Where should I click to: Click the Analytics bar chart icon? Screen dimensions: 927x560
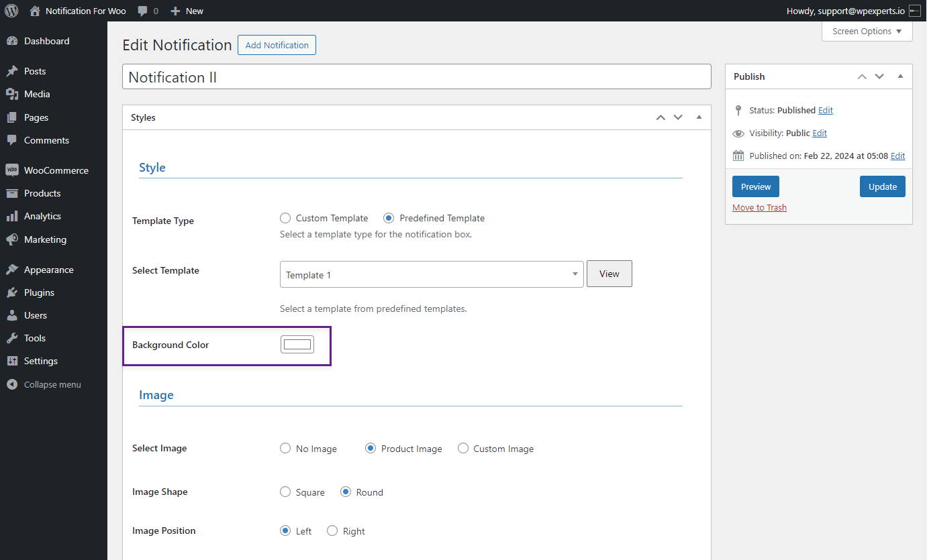12,216
